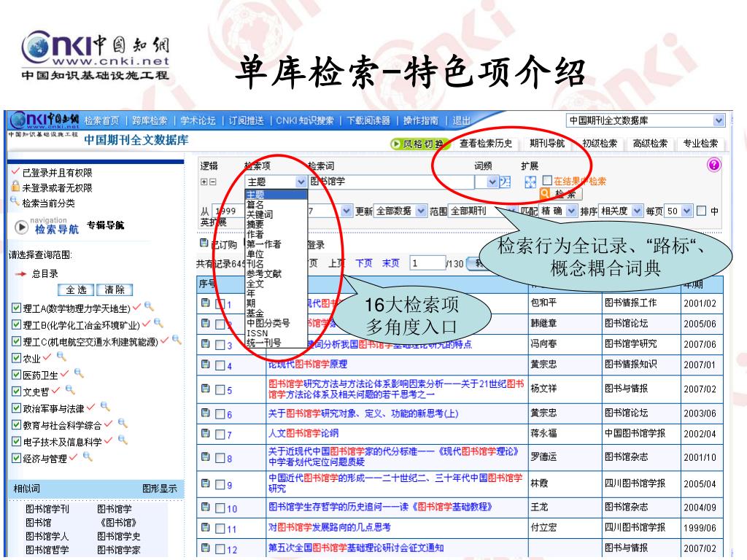Click the 清除 button
Image resolution: width=747 pixels, height=560 pixels.
pyautogui.click(x=115, y=289)
